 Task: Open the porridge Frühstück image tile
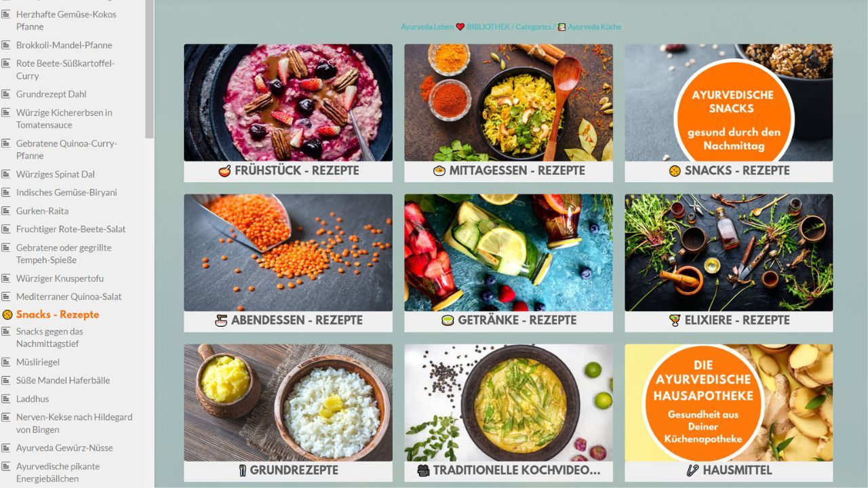coord(288,103)
